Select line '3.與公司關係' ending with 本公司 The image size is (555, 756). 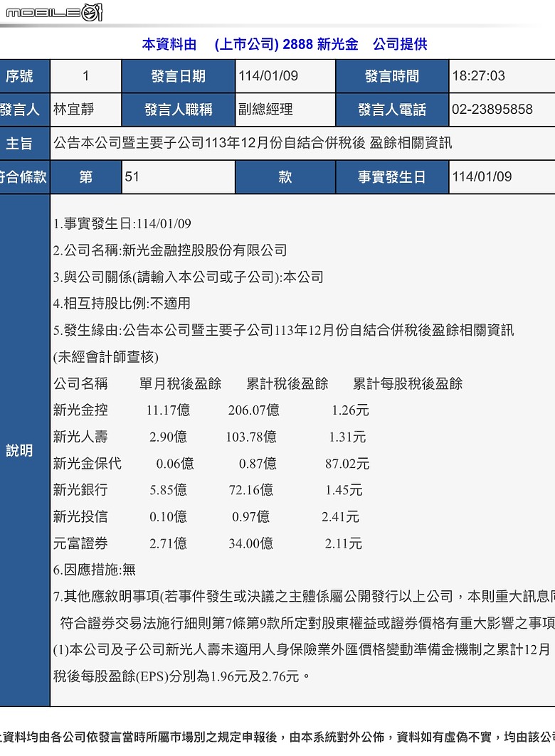pos(188,277)
